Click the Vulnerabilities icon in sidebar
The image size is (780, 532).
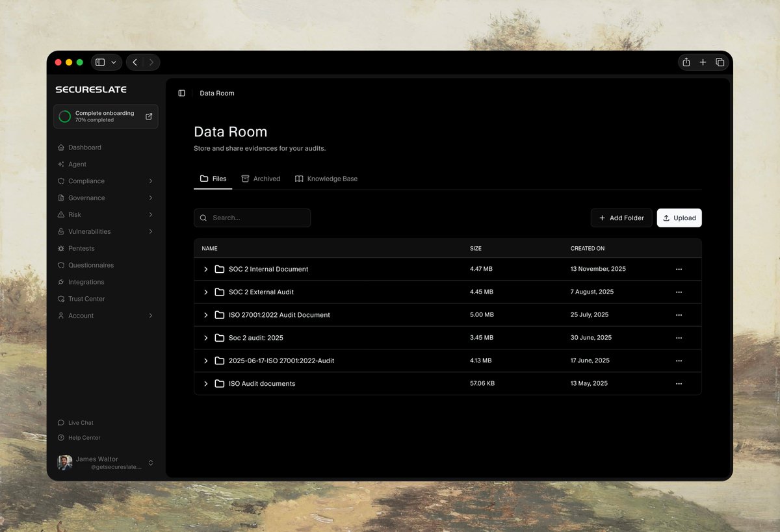pos(61,232)
